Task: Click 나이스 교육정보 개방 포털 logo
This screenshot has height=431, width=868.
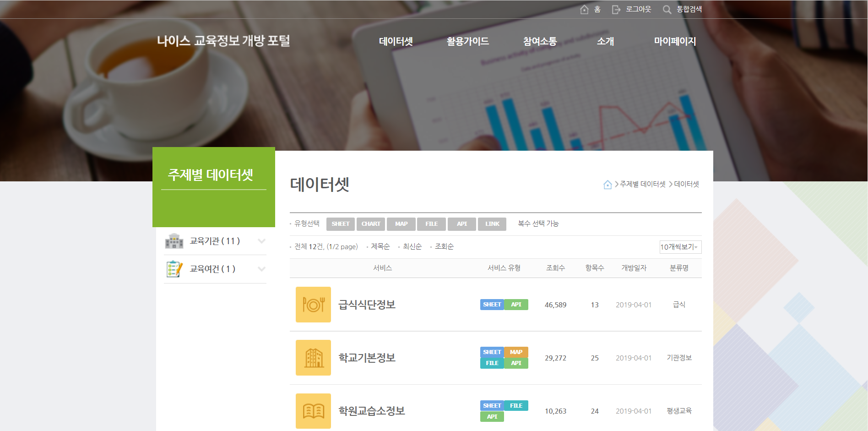Action: click(x=223, y=41)
